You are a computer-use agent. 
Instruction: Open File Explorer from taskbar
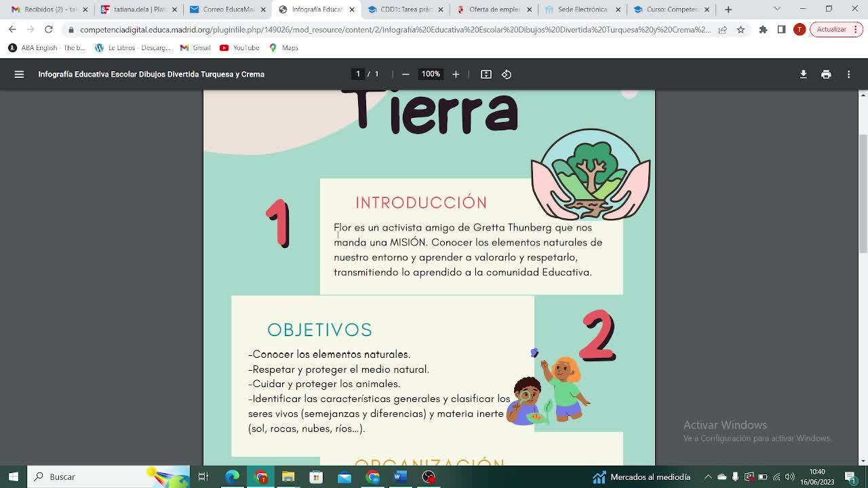[288, 476]
